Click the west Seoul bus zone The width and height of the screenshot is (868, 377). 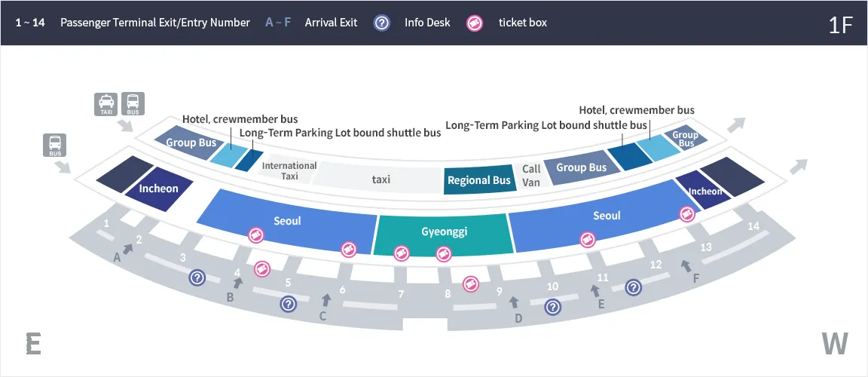[601, 219]
